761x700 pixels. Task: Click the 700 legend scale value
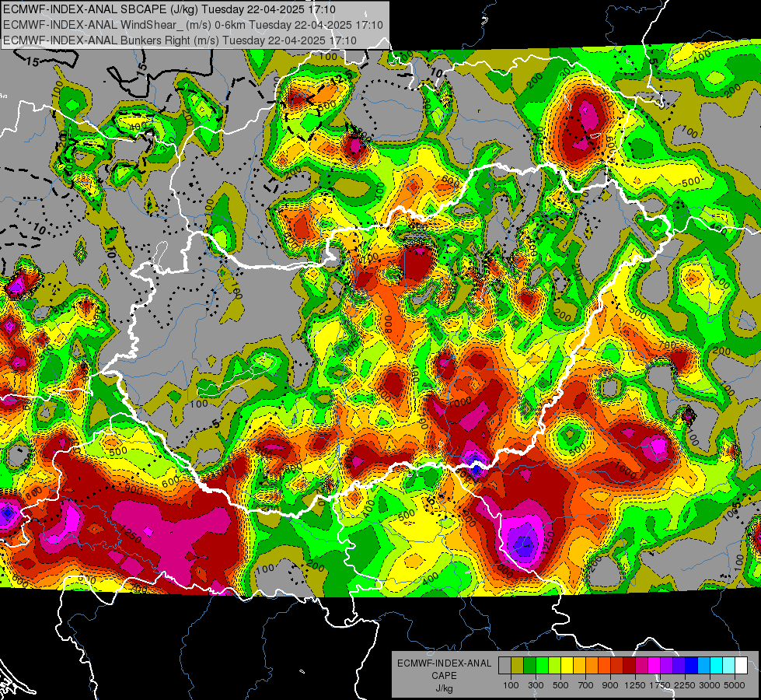coord(586,685)
